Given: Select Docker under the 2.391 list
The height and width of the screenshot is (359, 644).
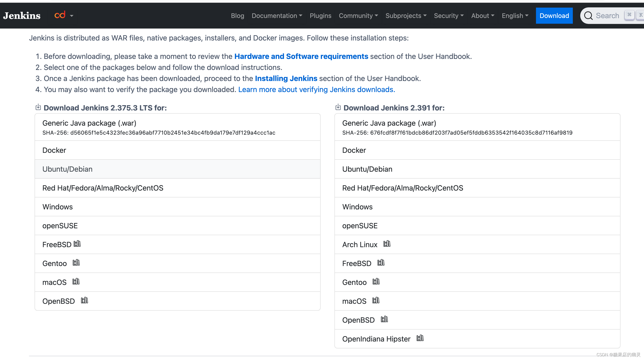Looking at the screenshot, I should tap(477, 150).
